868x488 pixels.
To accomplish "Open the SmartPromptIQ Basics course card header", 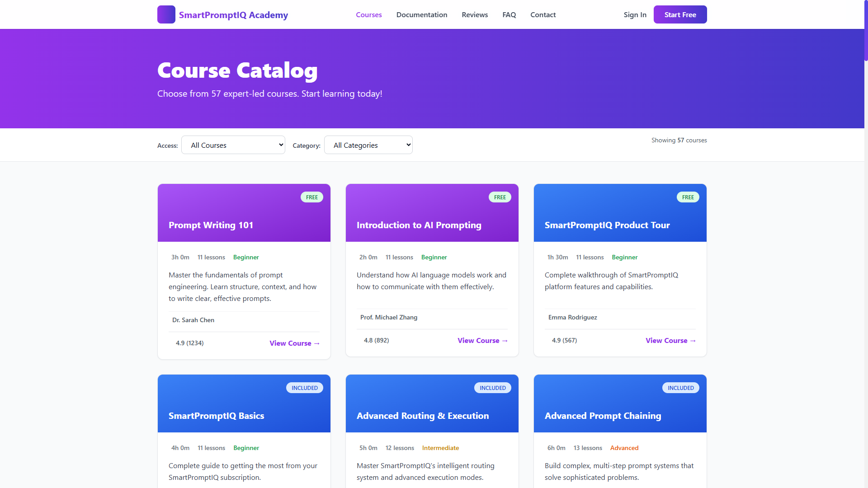I will tap(216, 416).
